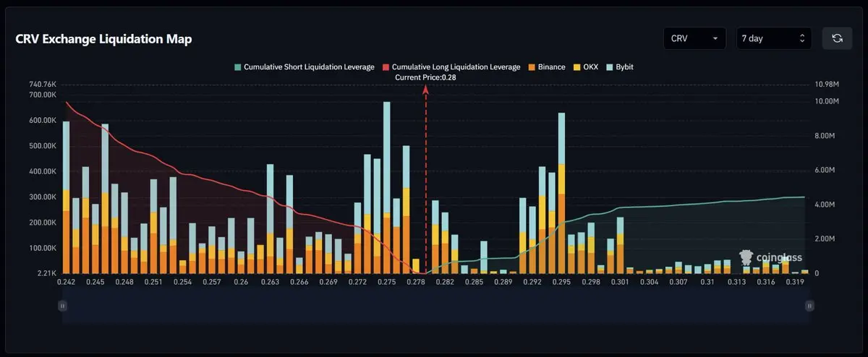Click the tall bar at 0.295
This screenshot has width=868, height=357.
pyautogui.click(x=561, y=193)
